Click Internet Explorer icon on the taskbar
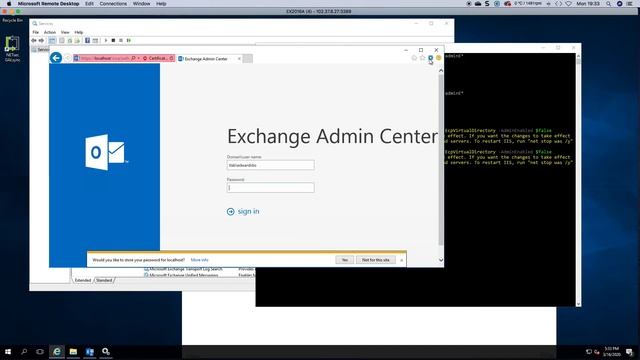This screenshot has height=360, width=640. 57,351
